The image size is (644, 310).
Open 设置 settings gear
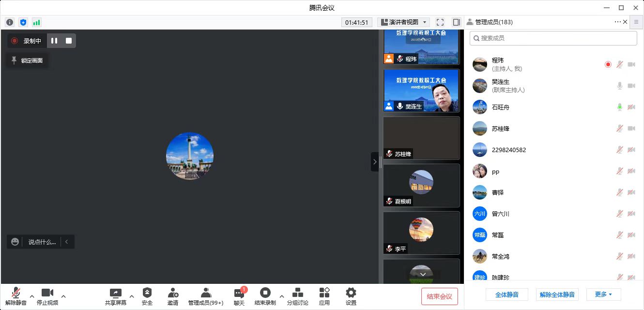(x=351, y=293)
